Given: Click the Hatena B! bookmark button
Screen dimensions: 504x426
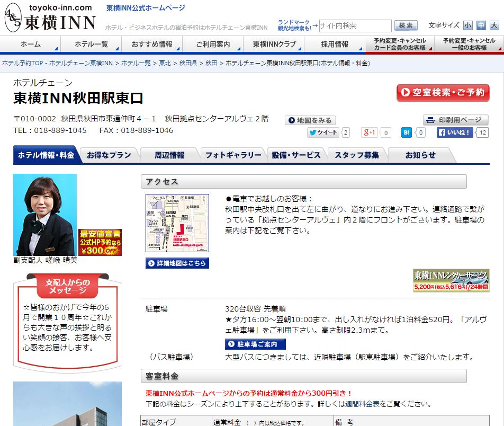Looking at the screenshot, I should point(406,132).
